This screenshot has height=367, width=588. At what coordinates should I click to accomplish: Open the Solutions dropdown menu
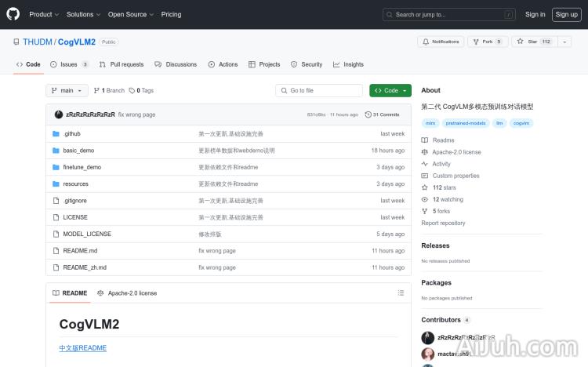click(82, 14)
